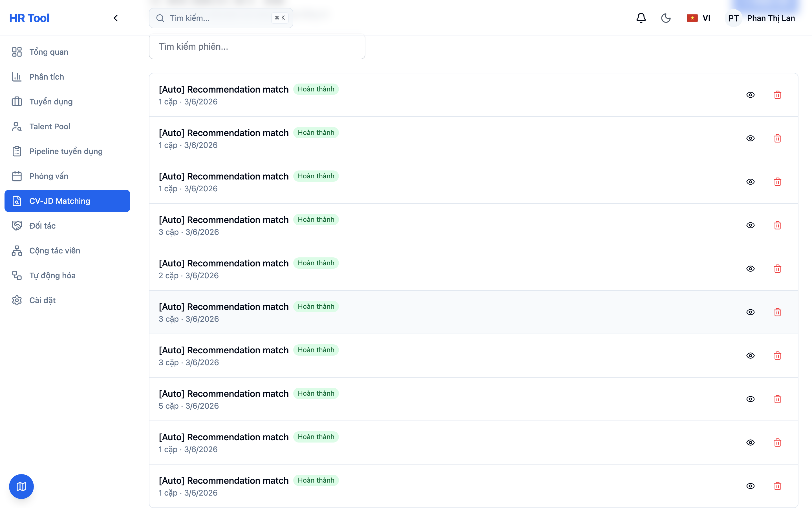Open the floating map guide button

coord(21,487)
